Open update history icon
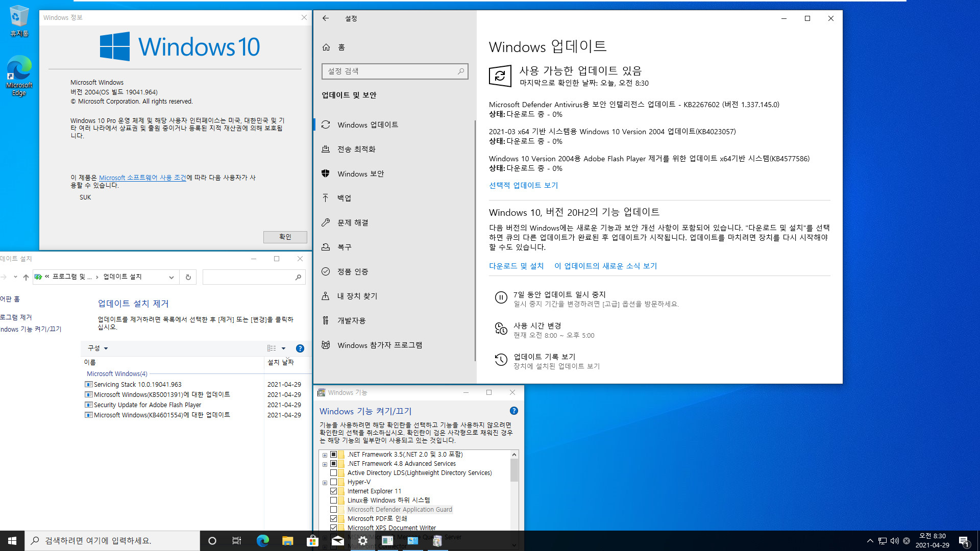 click(x=501, y=360)
